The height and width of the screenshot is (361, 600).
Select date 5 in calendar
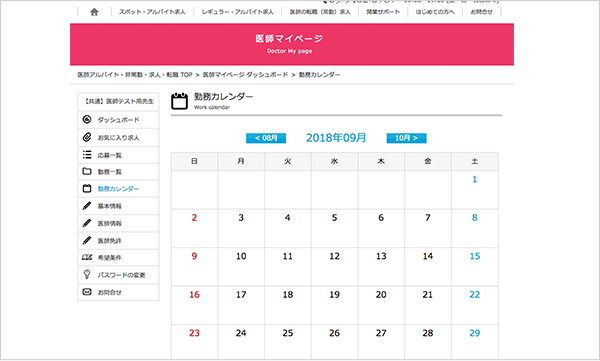(334, 217)
